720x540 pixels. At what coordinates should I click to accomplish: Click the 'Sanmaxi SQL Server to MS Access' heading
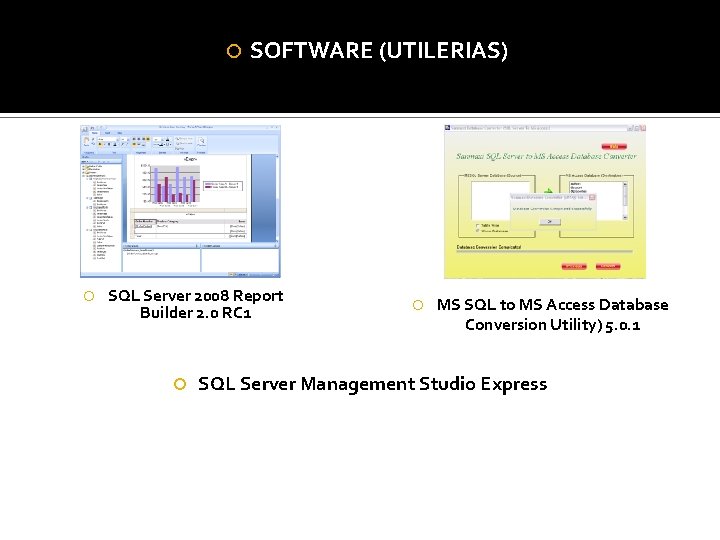tap(546, 156)
